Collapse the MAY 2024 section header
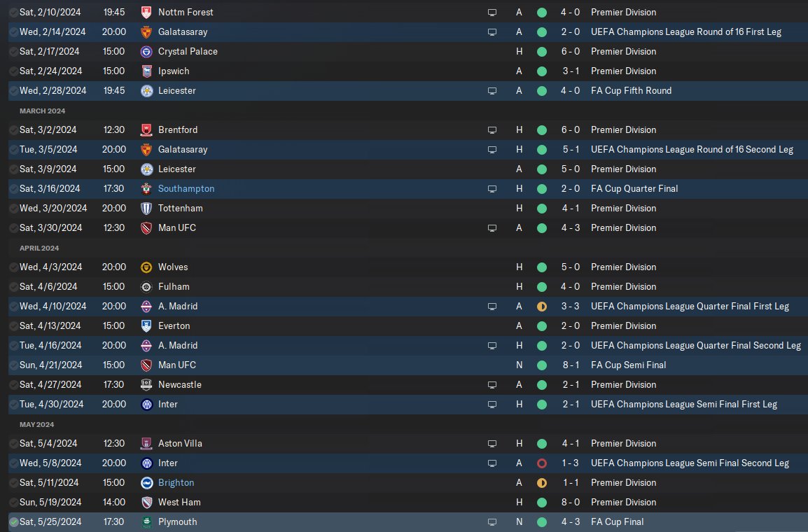Screen dimensions: 808x532 click(x=36, y=424)
